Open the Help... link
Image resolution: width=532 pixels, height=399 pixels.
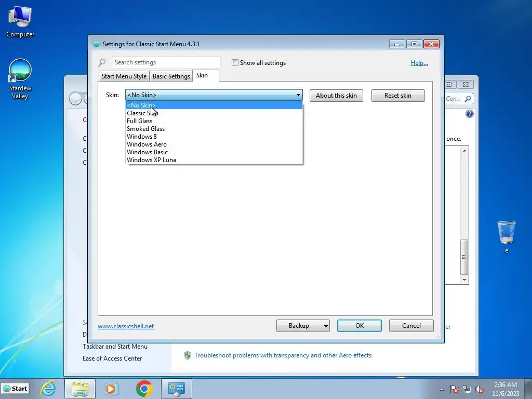pos(419,63)
